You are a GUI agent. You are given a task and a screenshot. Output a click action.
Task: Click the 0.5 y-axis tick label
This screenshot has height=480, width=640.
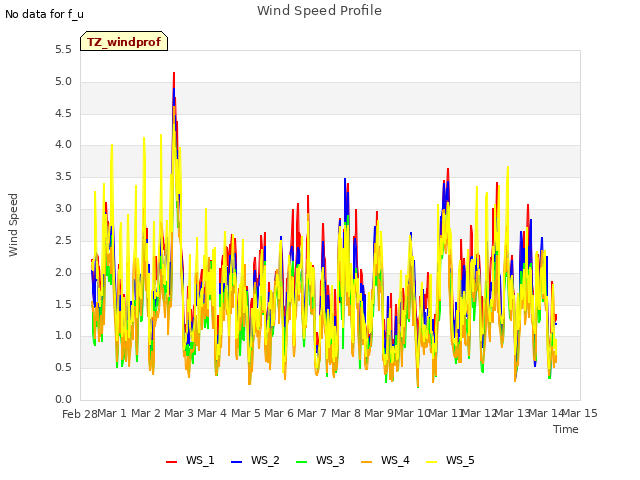[63, 368]
